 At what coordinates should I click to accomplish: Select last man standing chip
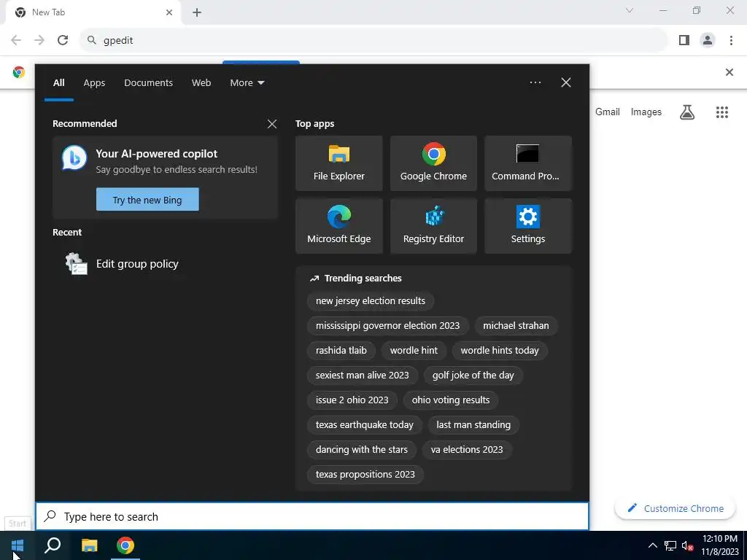(473, 425)
